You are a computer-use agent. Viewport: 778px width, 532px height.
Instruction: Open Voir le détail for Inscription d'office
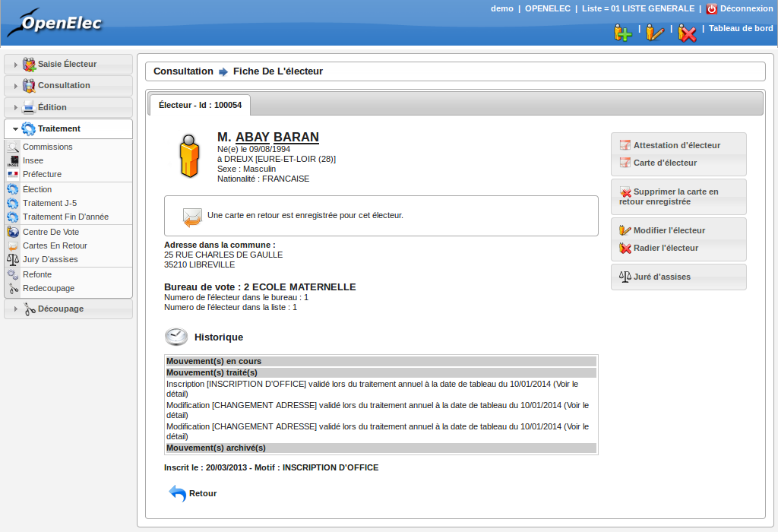(565, 384)
